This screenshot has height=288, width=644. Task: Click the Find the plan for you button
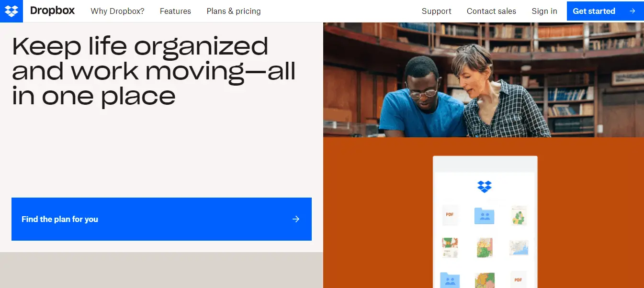pos(161,219)
